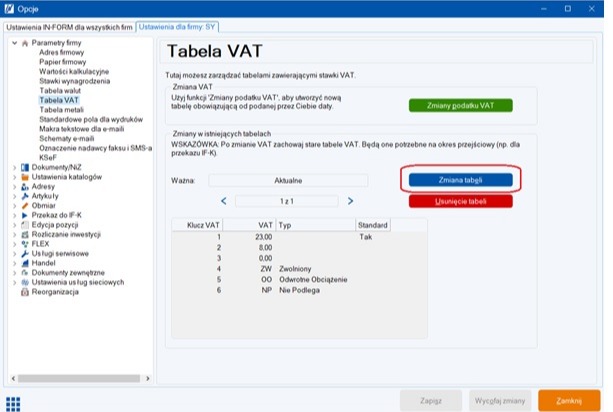The image size is (613, 412).
Task: Open the Tabela walut entry
Action: [x=60, y=91]
